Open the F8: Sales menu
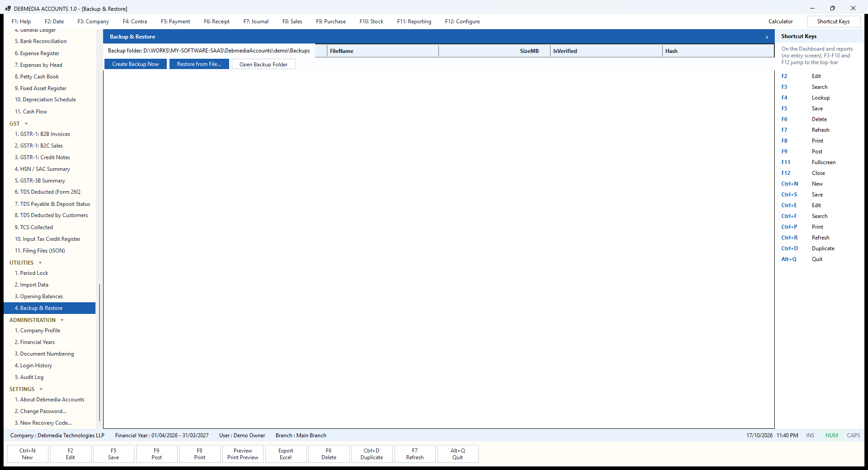 point(292,22)
